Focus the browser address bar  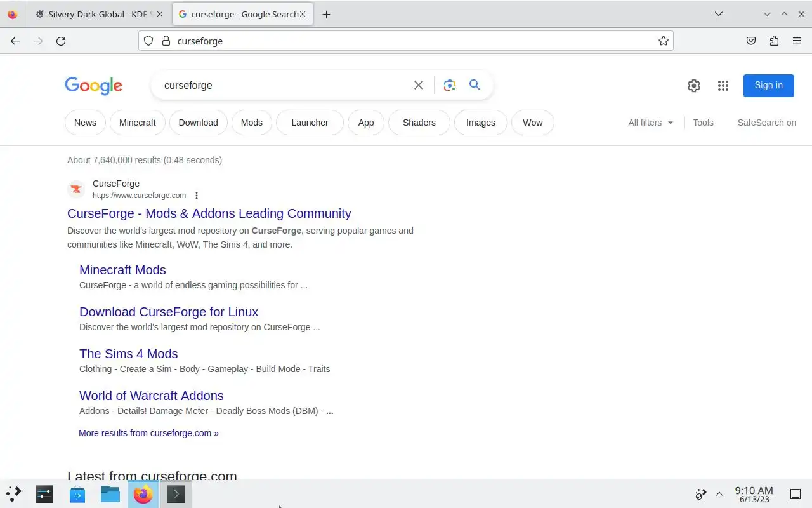406,41
